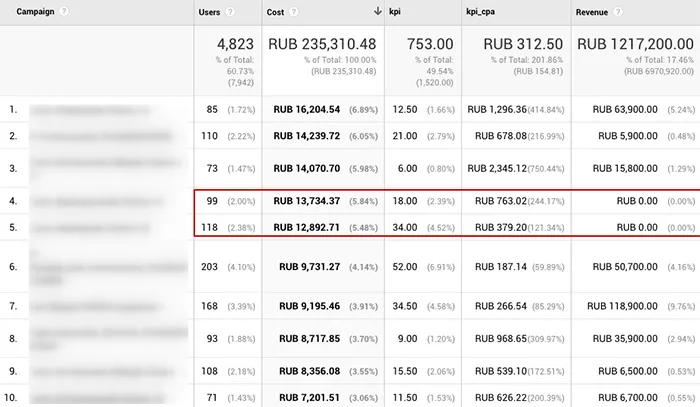Click users cell 110
Image resolution: width=700 pixels, height=407 pixels.
pos(209,136)
